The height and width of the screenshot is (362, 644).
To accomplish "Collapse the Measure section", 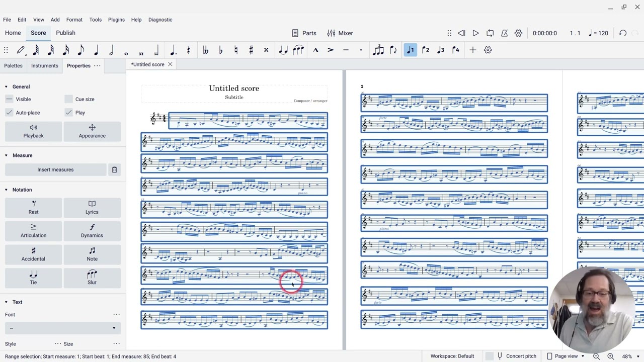I will click(6, 155).
